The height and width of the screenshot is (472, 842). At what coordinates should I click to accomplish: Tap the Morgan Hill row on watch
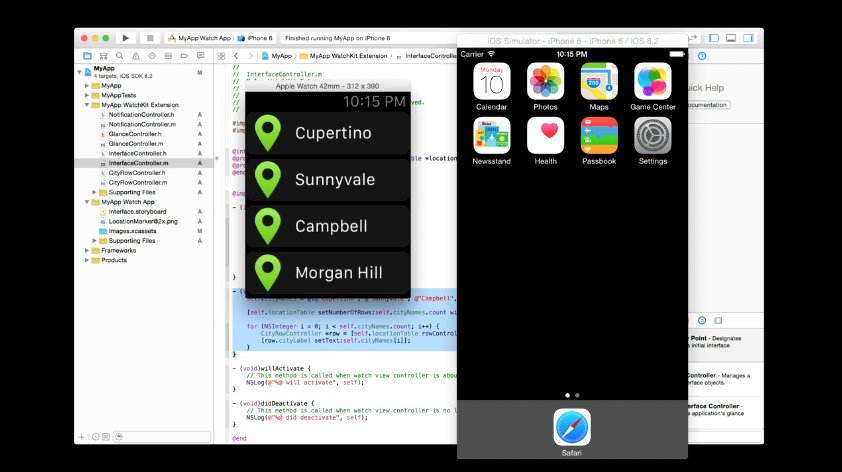coord(328,272)
